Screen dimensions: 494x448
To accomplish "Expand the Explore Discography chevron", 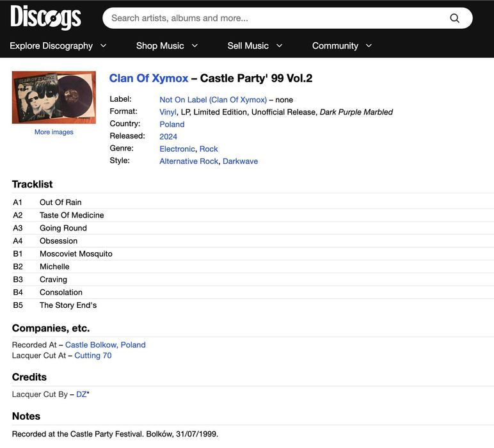I will tap(104, 45).
